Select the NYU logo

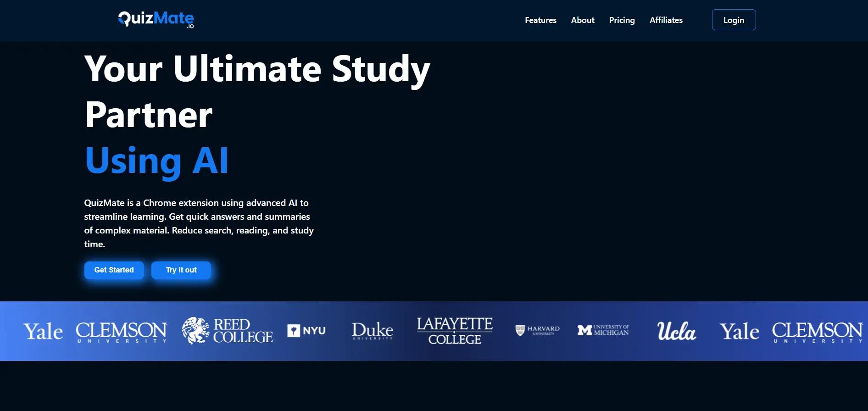(306, 331)
